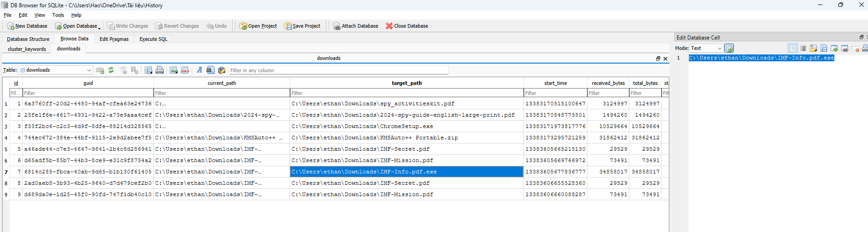Select the cluster_keywords table tab
This screenshot has width=868, height=232.
tap(27, 49)
